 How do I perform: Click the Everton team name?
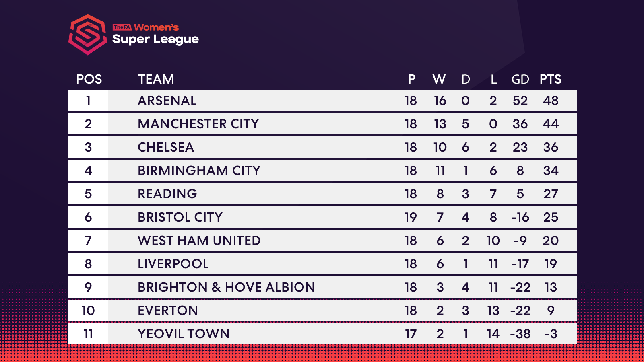point(168,311)
